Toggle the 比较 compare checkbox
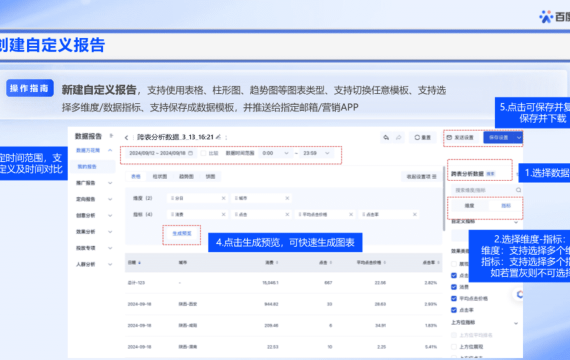Viewport: 570px width, 360px height. click(x=203, y=153)
